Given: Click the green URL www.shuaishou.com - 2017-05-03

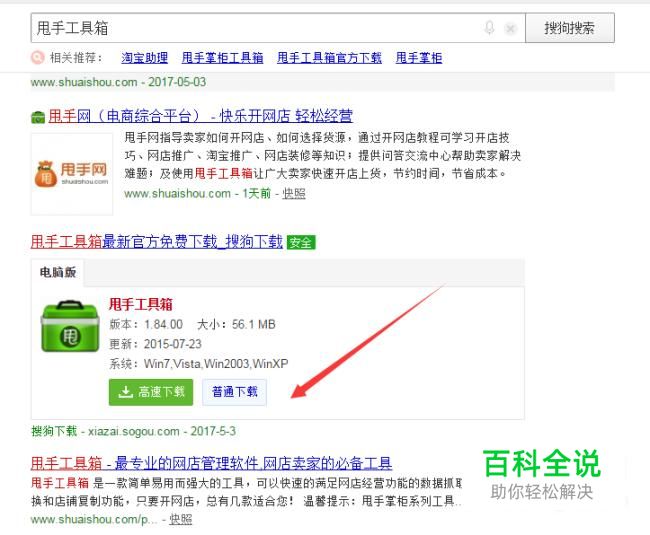Looking at the screenshot, I should [x=118, y=82].
